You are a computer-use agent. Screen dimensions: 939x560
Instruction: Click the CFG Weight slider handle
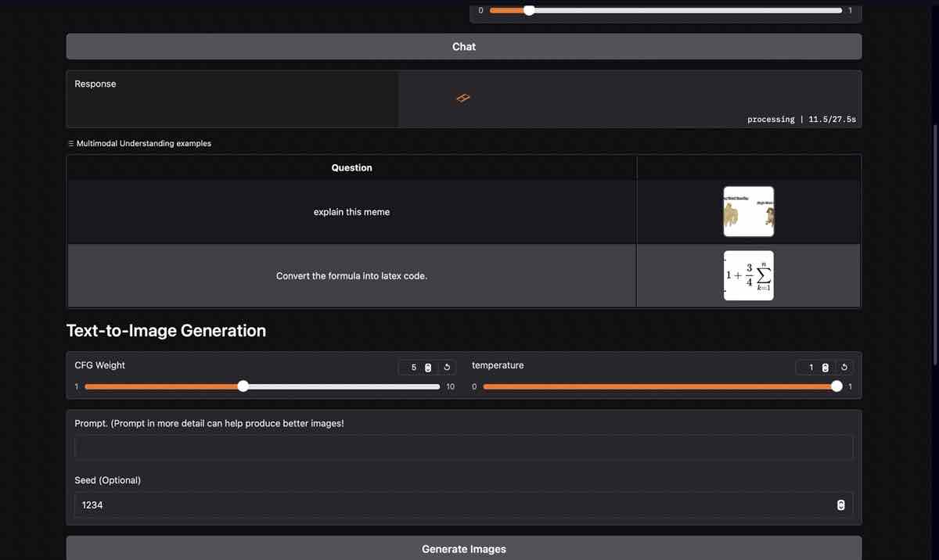pos(243,386)
